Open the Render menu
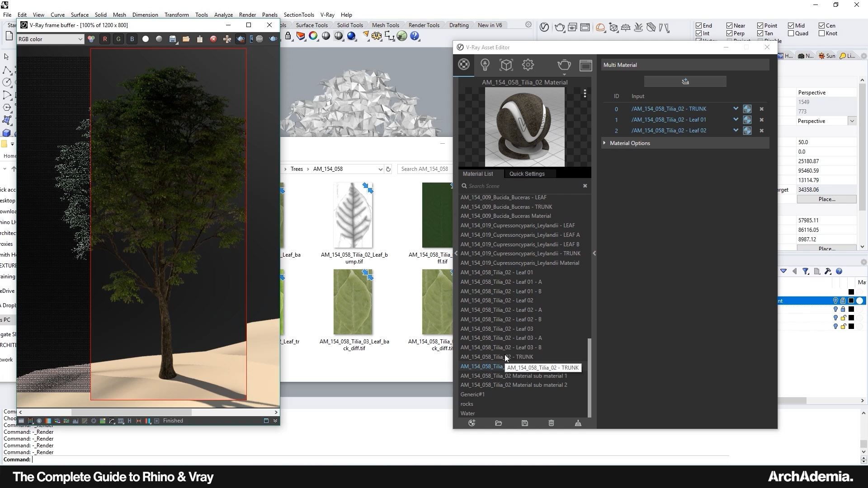Viewport: 868px width, 488px height. [x=247, y=15]
